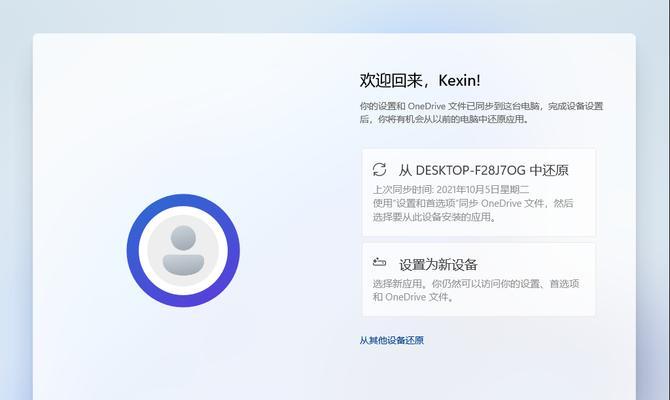This screenshot has height=400, width=670.
Task: Click the user avatar profile picture
Action: (x=183, y=250)
